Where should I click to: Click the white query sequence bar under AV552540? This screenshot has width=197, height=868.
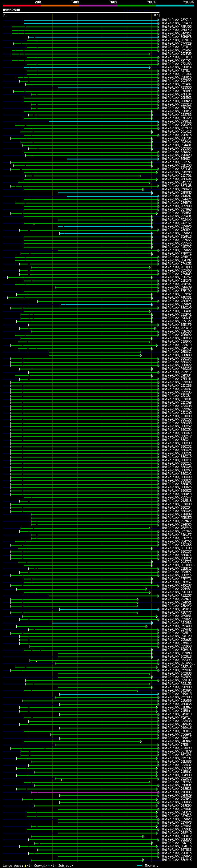point(81,12)
